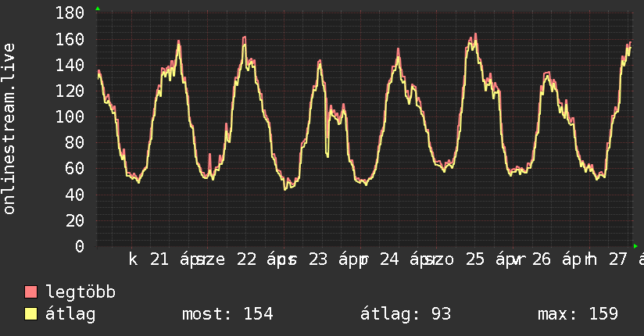Click the y-axis label 20
The height and width of the screenshot is (336, 644).
pyautogui.click(x=75, y=220)
